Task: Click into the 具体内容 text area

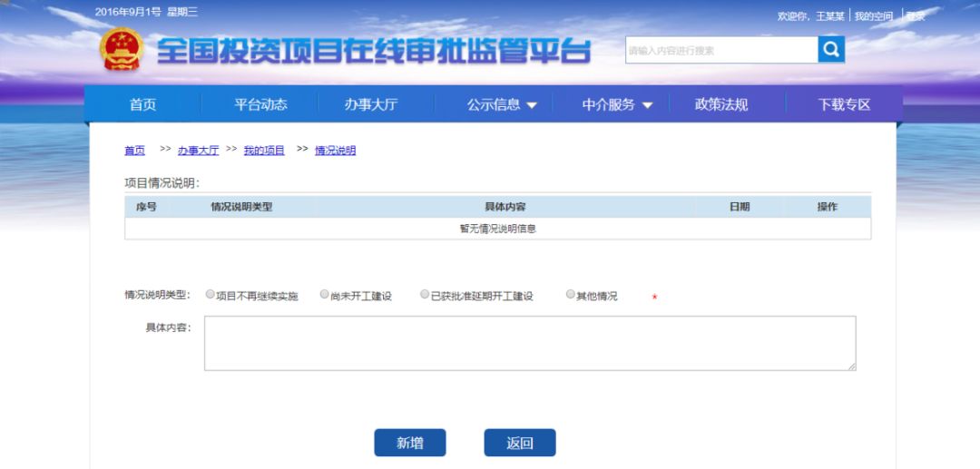Action: [x=529, y=343]
